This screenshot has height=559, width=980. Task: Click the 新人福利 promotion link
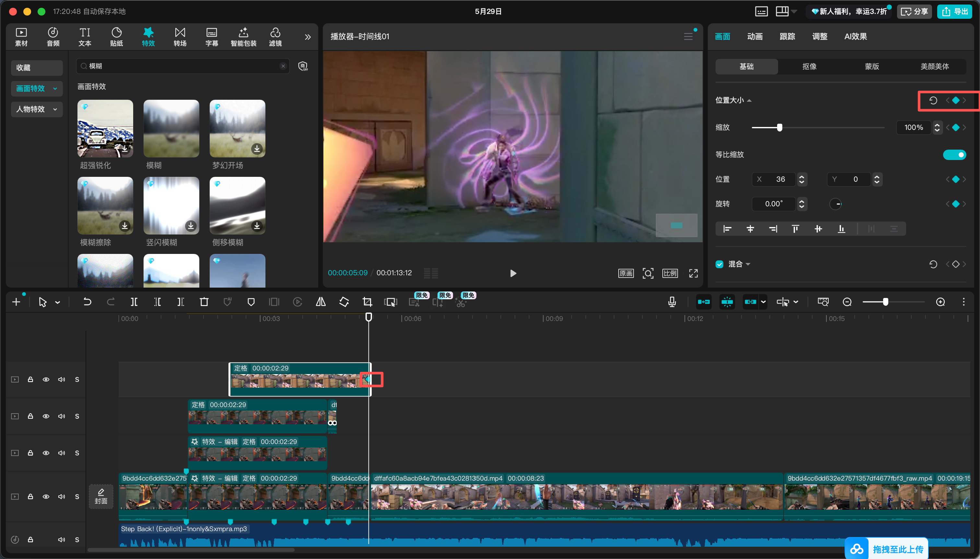click(849, 12)
